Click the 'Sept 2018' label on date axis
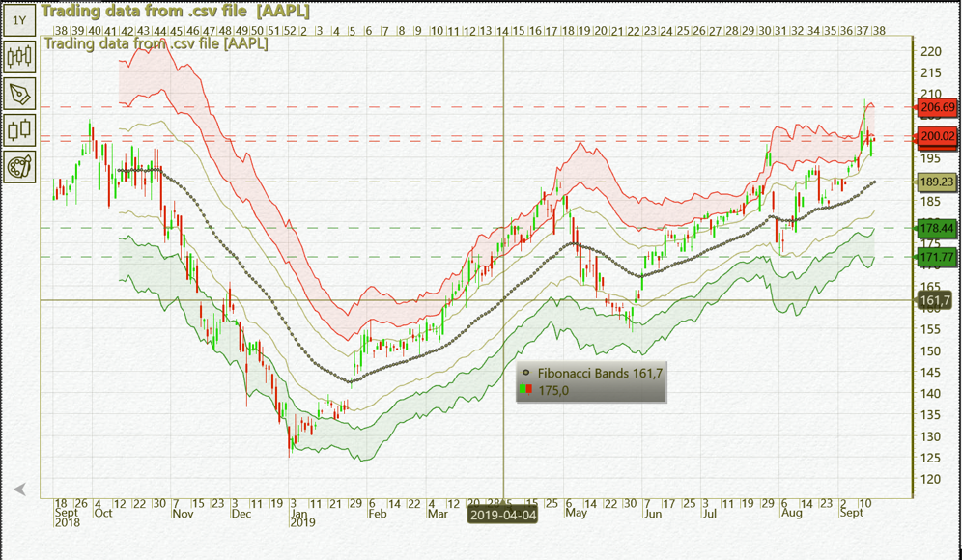The width and height of the screenshot is (962, 560). [x=67, y=518]
